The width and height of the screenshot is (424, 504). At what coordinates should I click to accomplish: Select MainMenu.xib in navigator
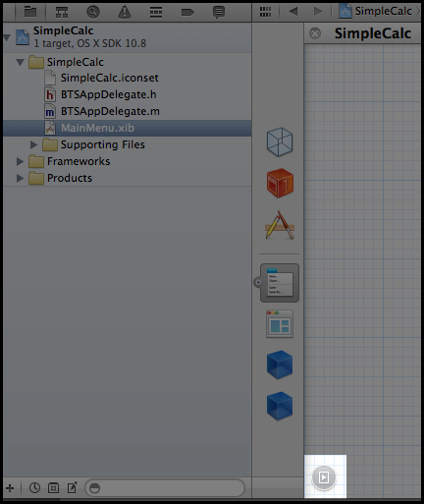128,128
